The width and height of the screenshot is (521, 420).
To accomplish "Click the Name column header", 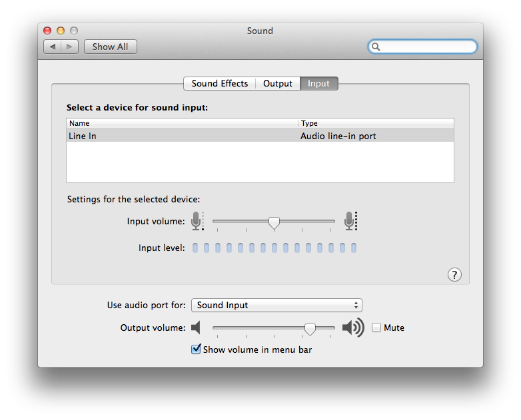I will point(182,123).
